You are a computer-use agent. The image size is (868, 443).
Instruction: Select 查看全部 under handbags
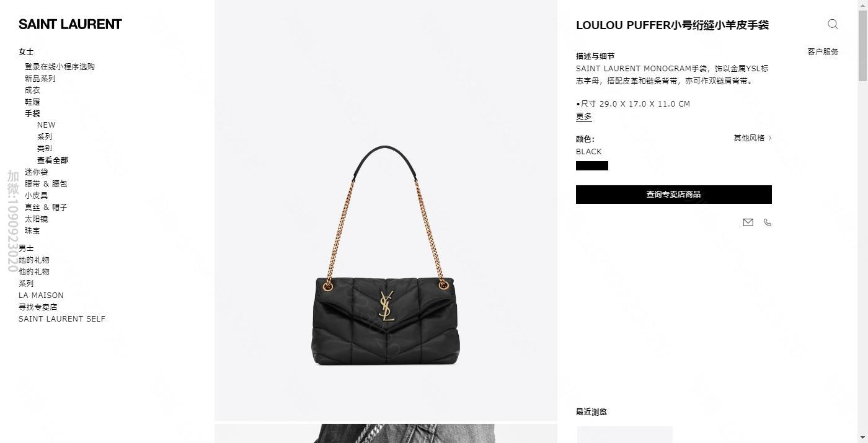click(x=53, y=160)
